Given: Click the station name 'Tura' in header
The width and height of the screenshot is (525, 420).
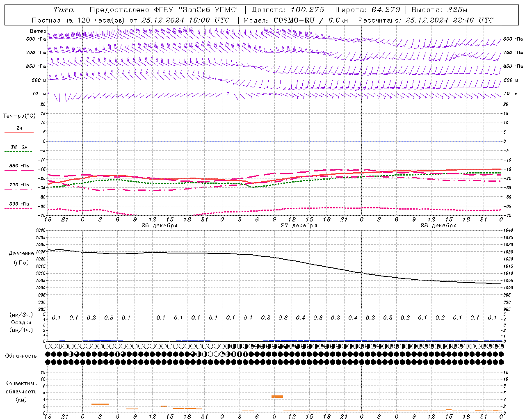Looking at the screenshot, I should [64, 10].
